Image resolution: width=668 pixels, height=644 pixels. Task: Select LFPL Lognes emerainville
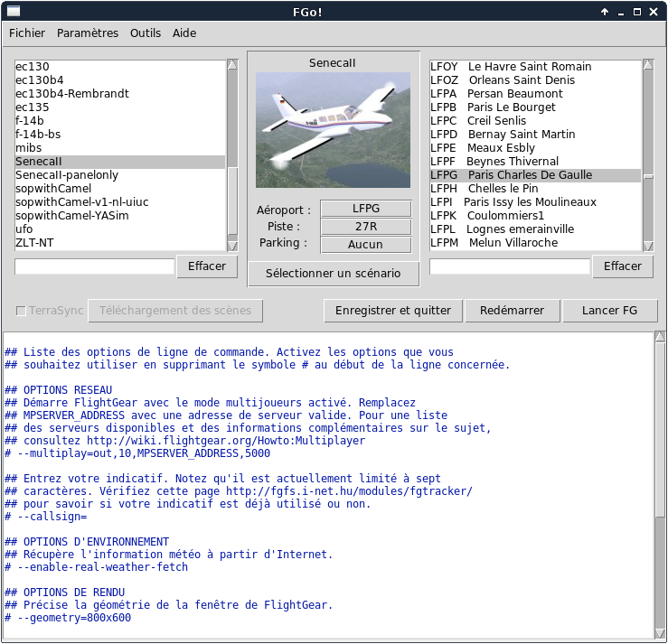click(535, 229)
